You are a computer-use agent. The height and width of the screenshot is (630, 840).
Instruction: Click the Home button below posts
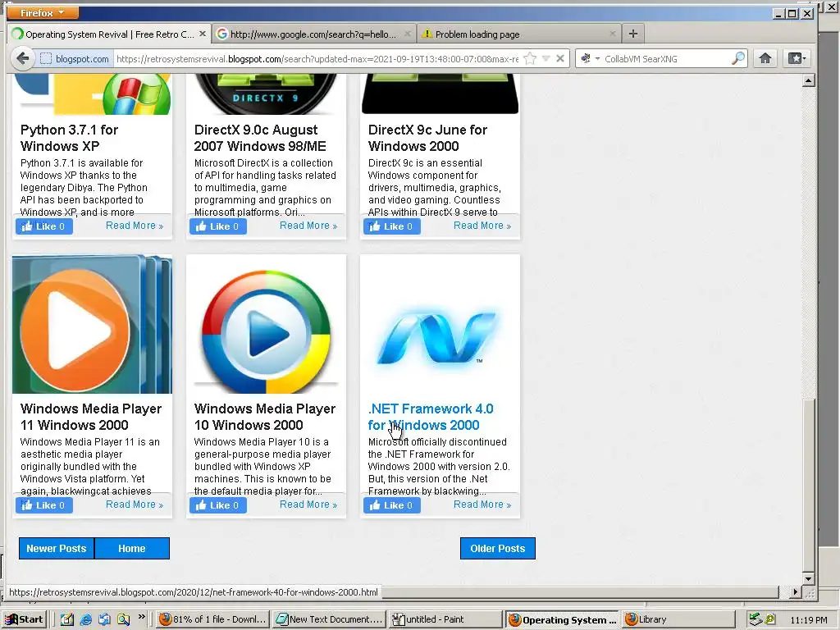(x=132, y=549)
